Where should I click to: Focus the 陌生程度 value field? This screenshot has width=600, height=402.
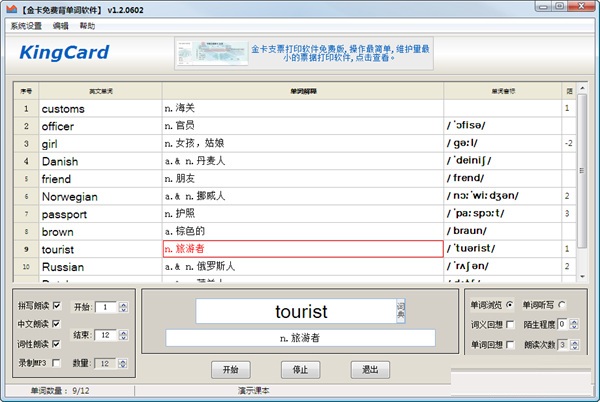563,324
